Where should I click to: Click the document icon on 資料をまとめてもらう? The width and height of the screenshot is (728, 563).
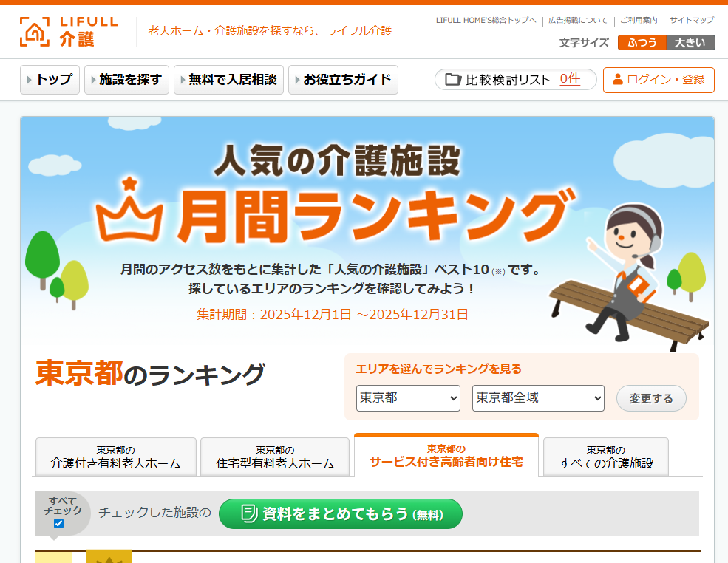[249, 513]
